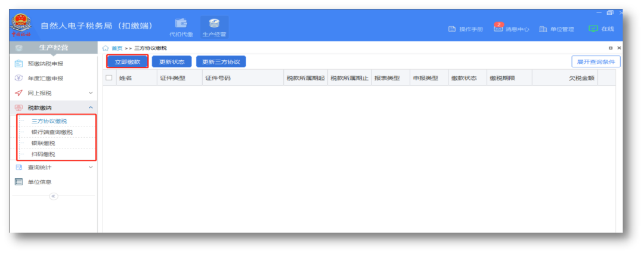
Task: Select 三方协议缴税 submenu item
Action: [x=49, y=121]
